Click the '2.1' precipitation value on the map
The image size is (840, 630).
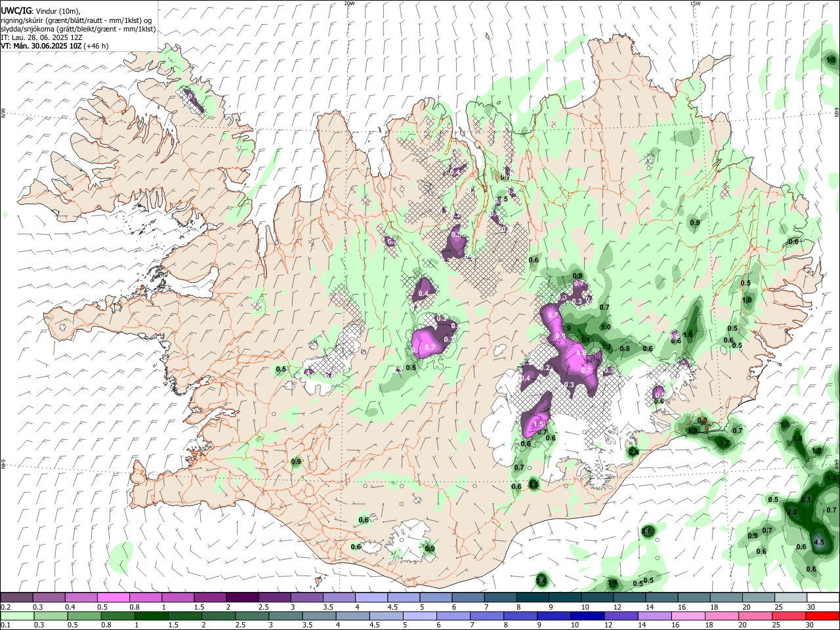coord(807,499)
